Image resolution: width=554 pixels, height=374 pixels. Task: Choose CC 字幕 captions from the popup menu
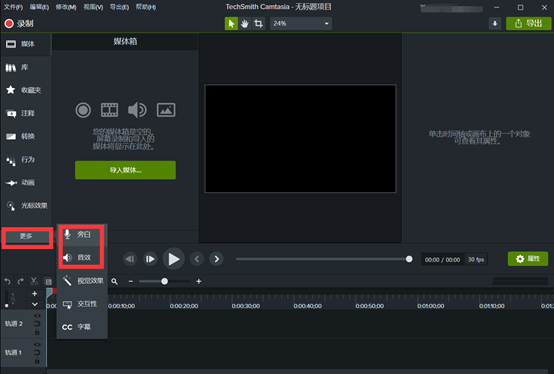[x=82, y=327]
